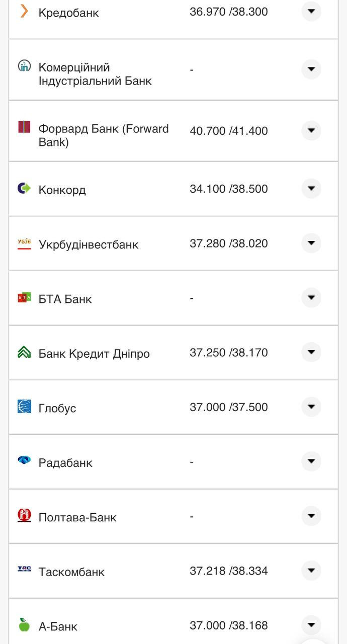Click the БТА Банк green logo
This screenshot has height=644, width=347.
pyautogui.click(x=23, y=298)
